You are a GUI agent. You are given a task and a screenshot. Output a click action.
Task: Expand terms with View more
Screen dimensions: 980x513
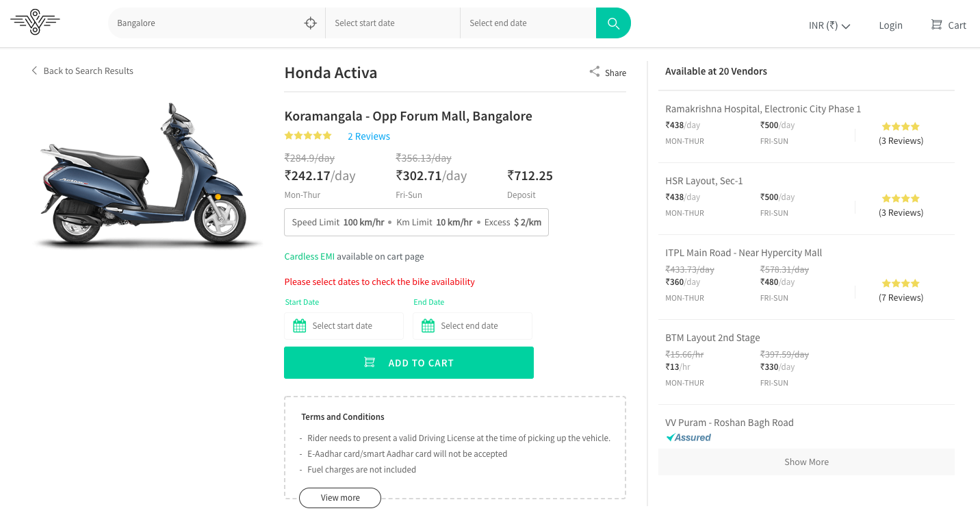340,498
